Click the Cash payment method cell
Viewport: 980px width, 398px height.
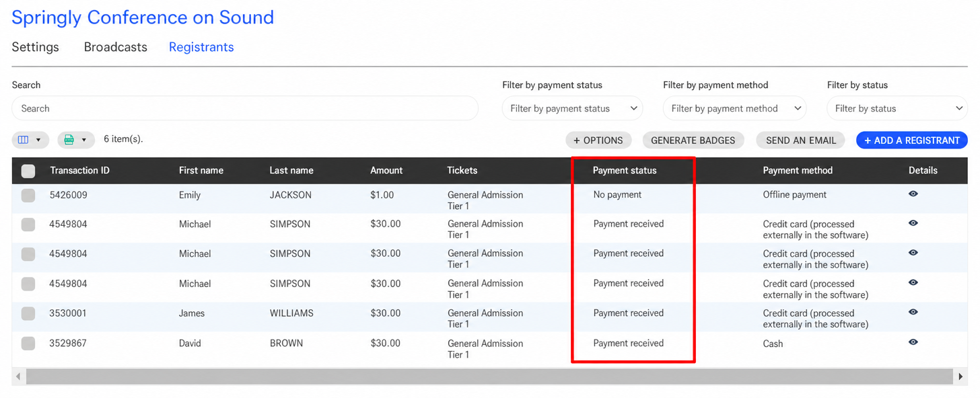[x=773, y=344]
